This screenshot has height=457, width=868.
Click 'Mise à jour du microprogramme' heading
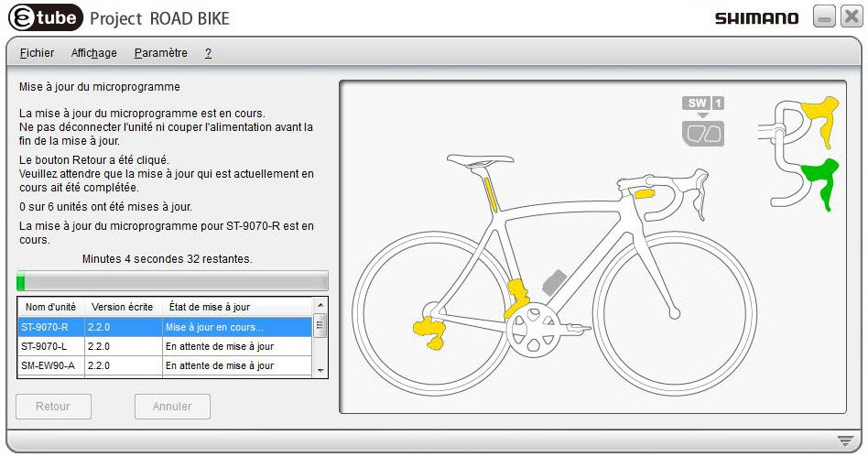click(x=100, y=87)
